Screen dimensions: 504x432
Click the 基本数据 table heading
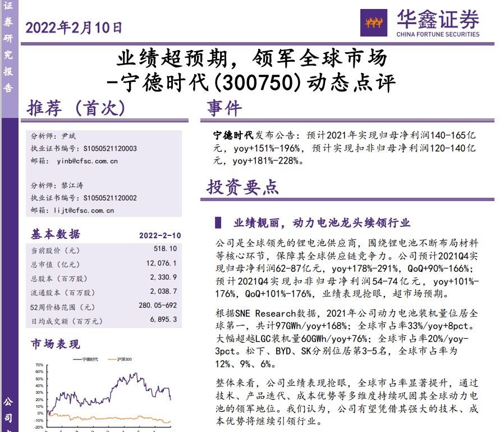point(55,234)
